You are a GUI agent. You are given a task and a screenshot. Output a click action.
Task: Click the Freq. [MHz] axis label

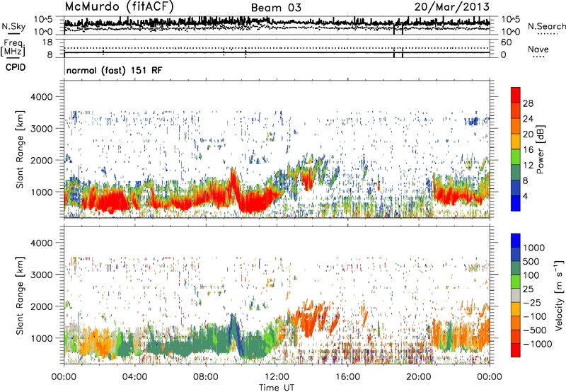(13, 47)
